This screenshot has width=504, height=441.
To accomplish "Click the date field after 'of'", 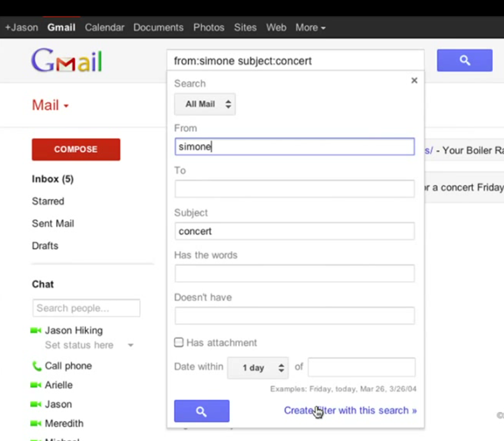I will click(361, 367).
